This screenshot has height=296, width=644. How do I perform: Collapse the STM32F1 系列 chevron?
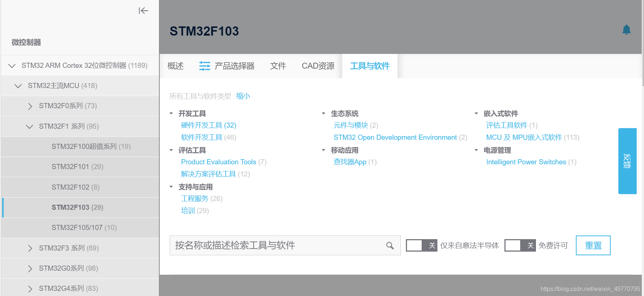29,127
